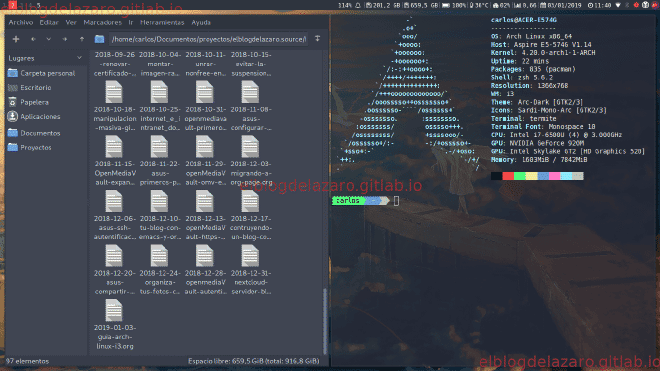
Task: Click into the location path field
Action: [x=208, y=39]
